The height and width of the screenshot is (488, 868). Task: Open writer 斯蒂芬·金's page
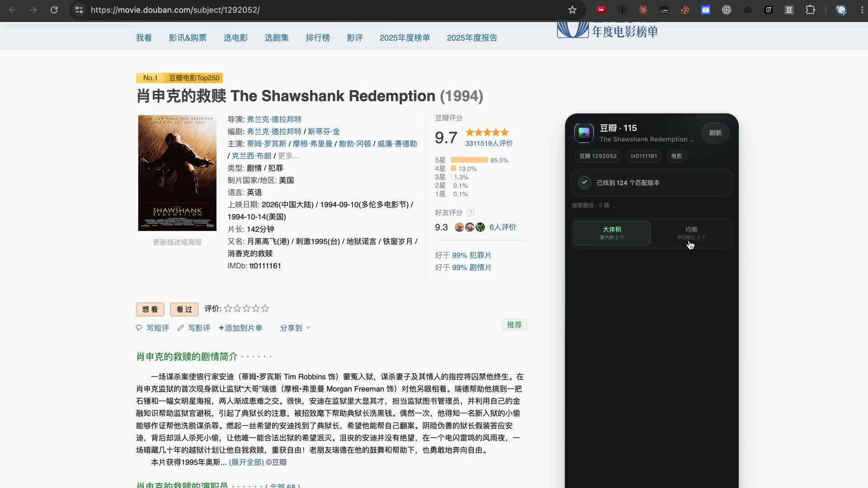324,131
